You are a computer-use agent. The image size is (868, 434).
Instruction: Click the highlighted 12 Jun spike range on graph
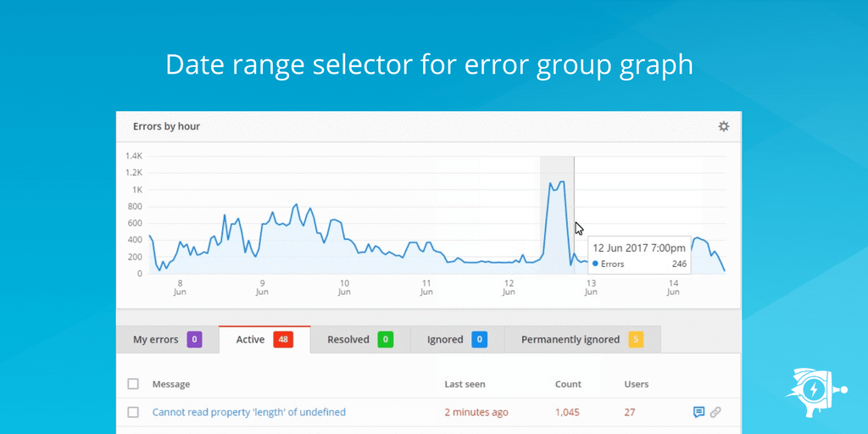coord(557,214)
